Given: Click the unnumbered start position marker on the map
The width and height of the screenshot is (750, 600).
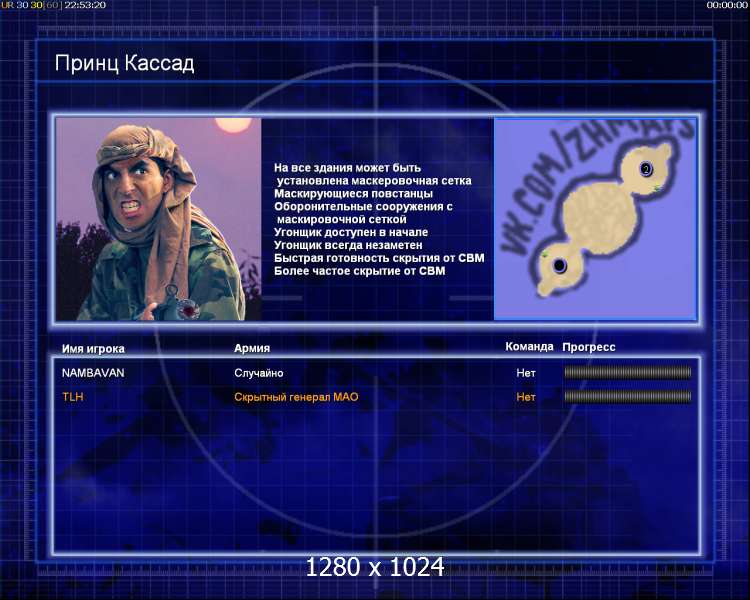Looking at the screenshot, I should (x=559, y=265).
